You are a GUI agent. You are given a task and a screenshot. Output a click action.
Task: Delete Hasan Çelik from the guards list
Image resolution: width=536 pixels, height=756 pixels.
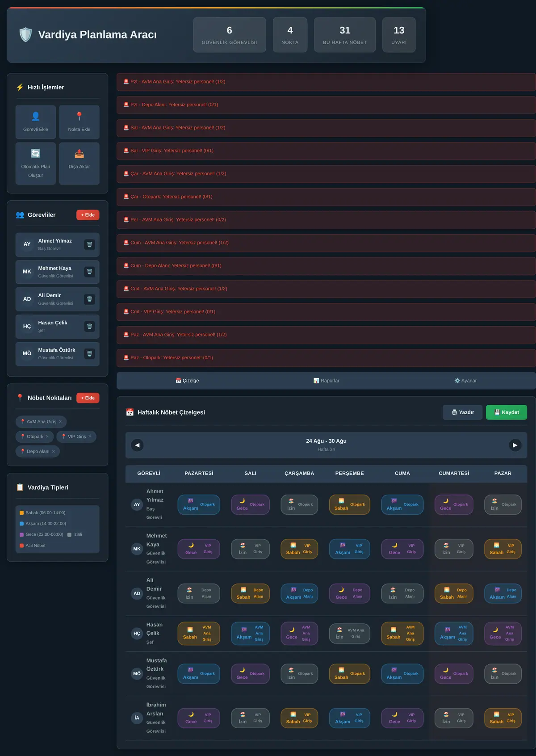(89, 326)
